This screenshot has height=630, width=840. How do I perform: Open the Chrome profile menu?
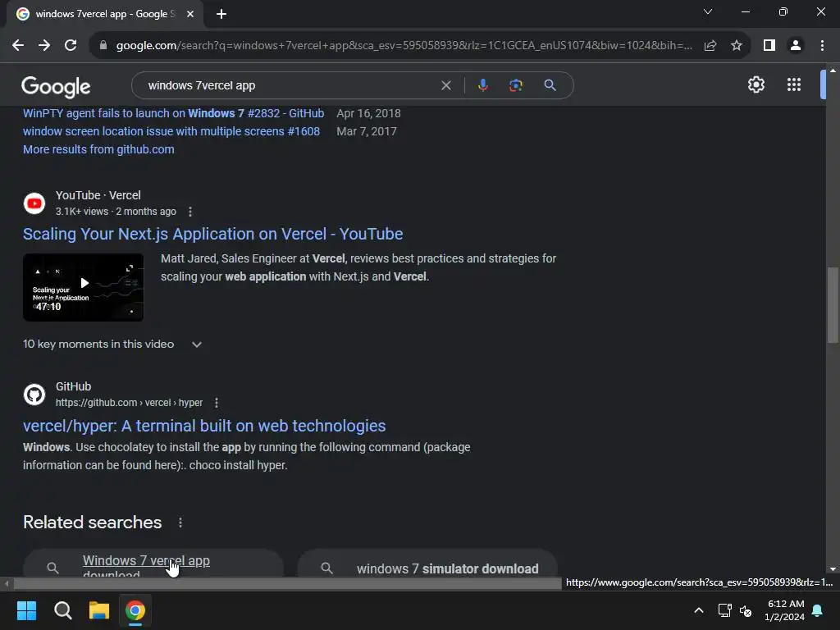(796, 46)
